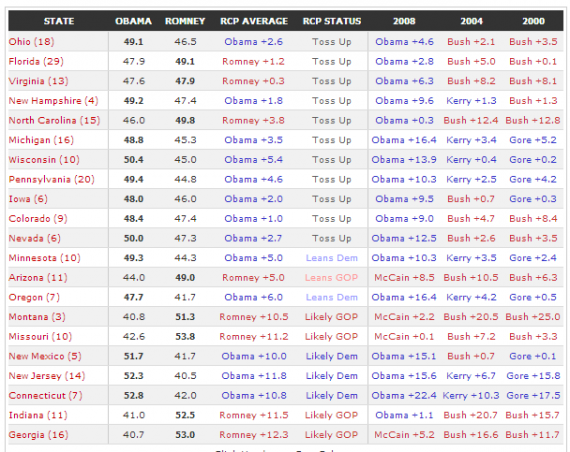Viewport: 570px width, 452px height.
Task: Click Minnesota's Obama +5.0 RCP average
Action: tap(253, 258)
